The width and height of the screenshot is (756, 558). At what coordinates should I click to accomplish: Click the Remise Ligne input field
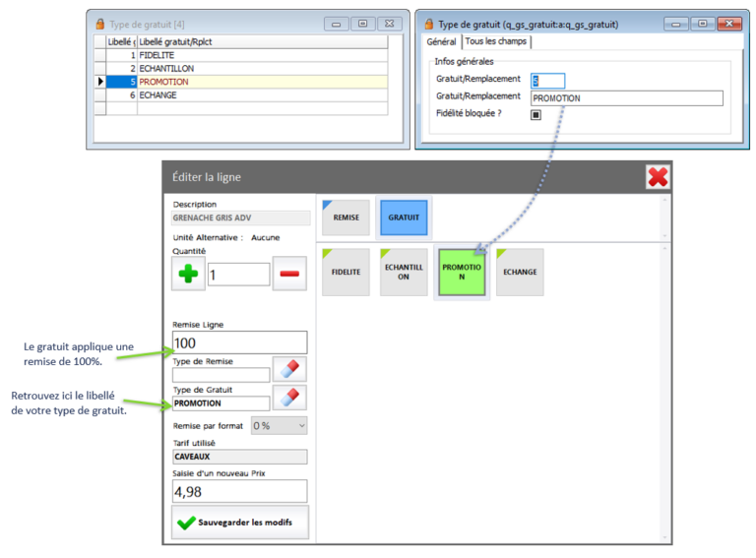pos(239,342)
